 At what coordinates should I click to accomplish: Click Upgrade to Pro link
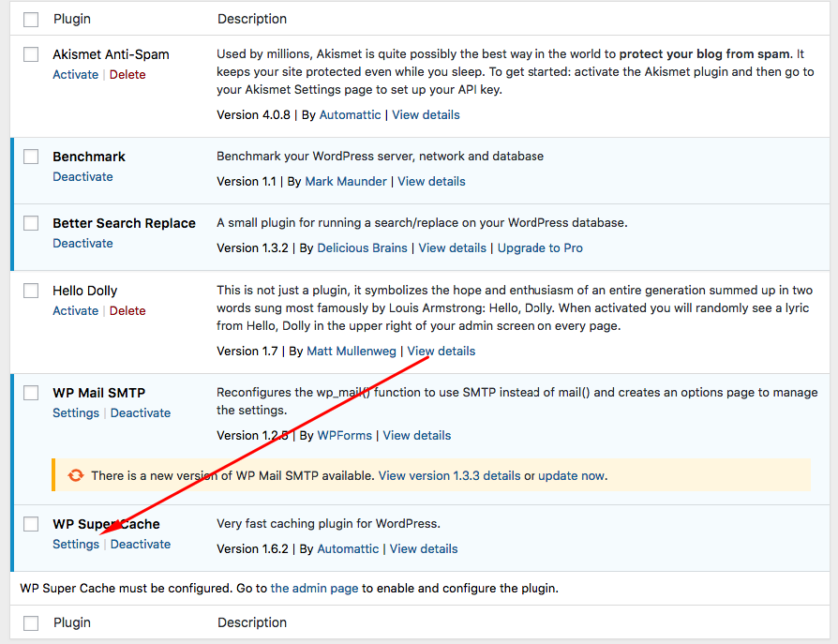pos(540,248)
